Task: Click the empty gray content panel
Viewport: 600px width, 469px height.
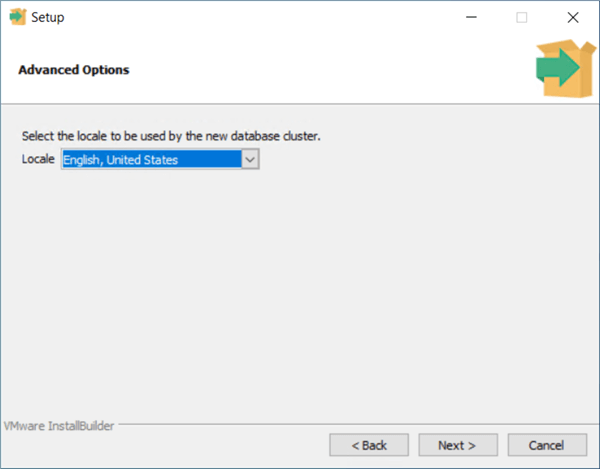Action: coord(300,300)
